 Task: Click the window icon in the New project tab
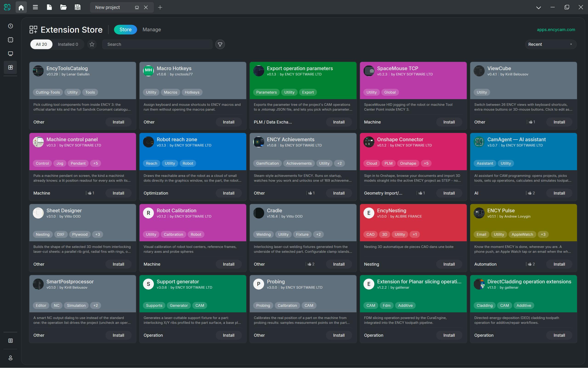coord(137,7)
